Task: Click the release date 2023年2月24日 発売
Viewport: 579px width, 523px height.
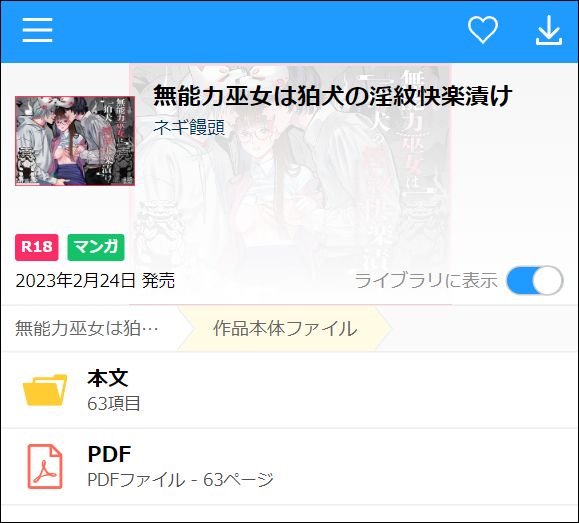Action: pyautogui.click(x=95, y=281)
